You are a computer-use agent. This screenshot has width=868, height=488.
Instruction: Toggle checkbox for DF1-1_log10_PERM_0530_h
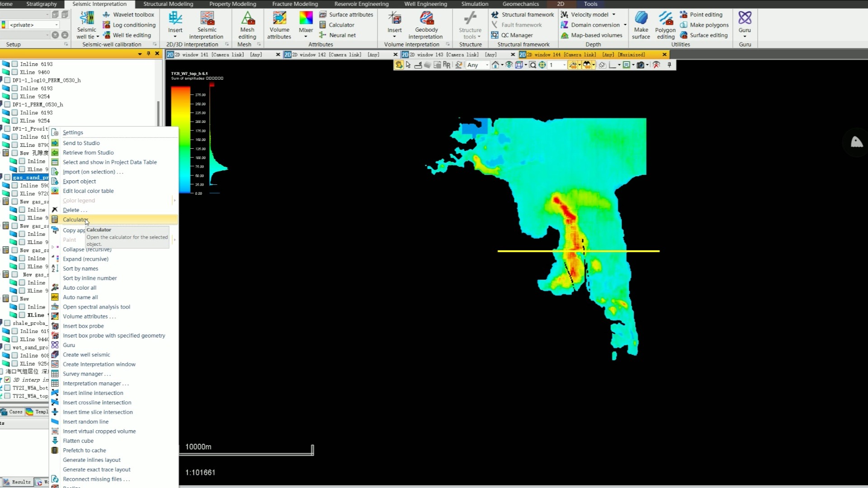click(8, 80)
